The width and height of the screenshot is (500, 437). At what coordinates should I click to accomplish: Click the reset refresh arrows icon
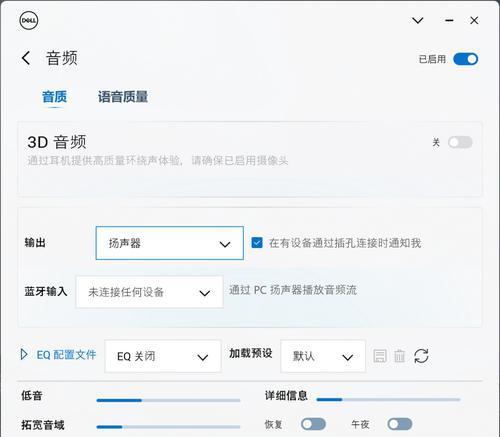421,356
